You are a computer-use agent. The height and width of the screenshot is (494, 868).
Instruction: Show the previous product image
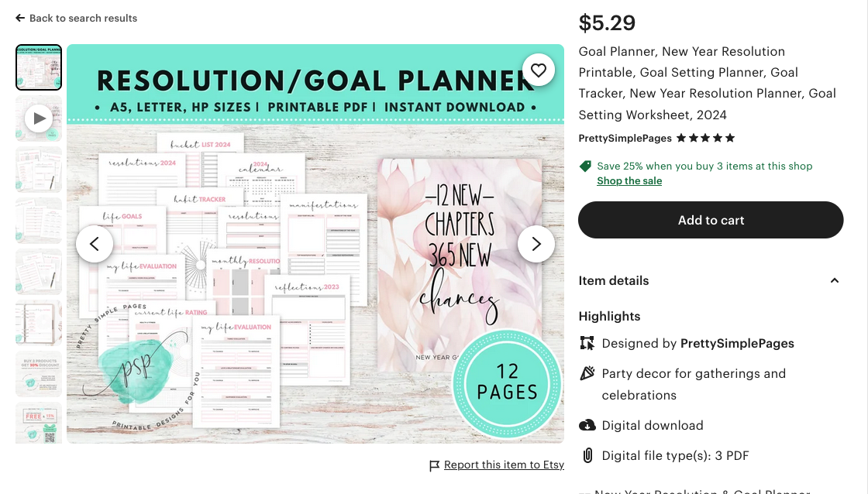click(x=95, y=244)
